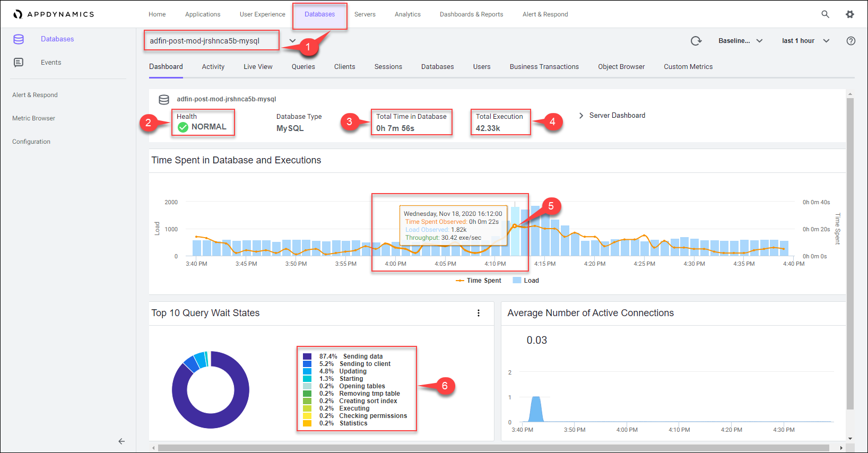Open the help question mark icon
Screen dimensions: 868x453
coord(850,41)
